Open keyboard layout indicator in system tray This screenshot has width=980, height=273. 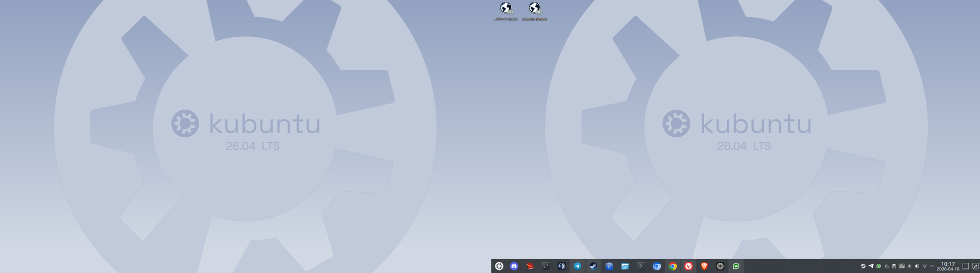tap(901, 266)
